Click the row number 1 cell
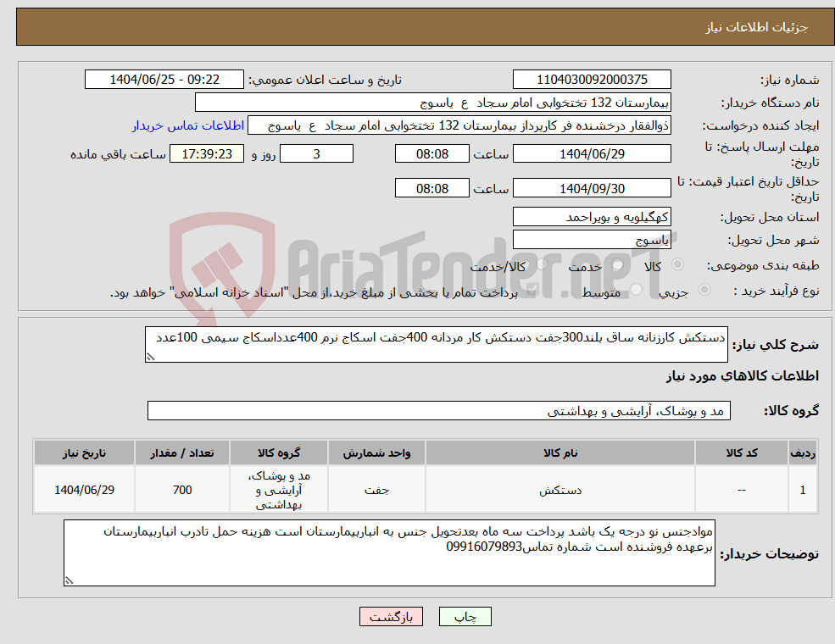Image resolution: width=835 pixels, height=644 pixels. pyautogui.click(x=803, y=490)
